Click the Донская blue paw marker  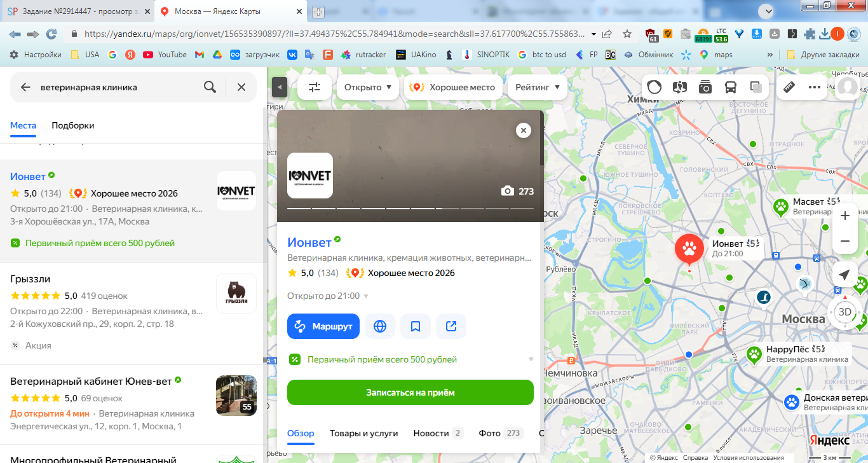791,402
